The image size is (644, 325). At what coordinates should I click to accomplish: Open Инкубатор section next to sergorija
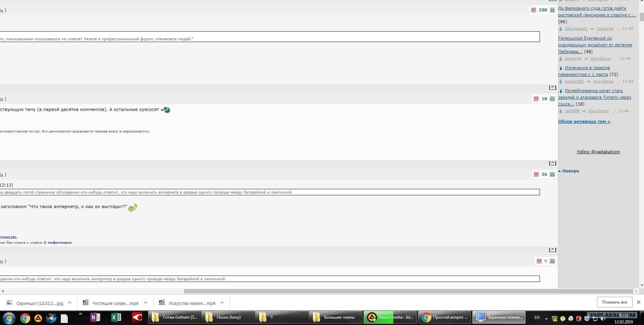[600, 59]
